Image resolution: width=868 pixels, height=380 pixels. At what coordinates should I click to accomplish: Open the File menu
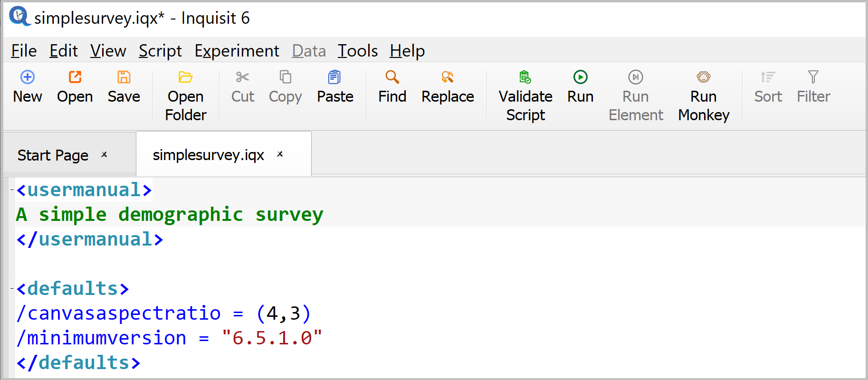pos(24,50)
